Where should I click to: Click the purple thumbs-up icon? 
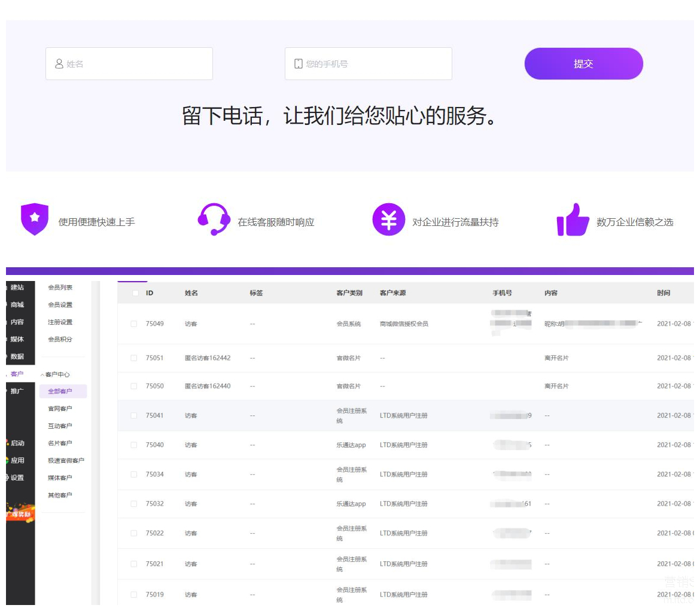coord(573,220)
